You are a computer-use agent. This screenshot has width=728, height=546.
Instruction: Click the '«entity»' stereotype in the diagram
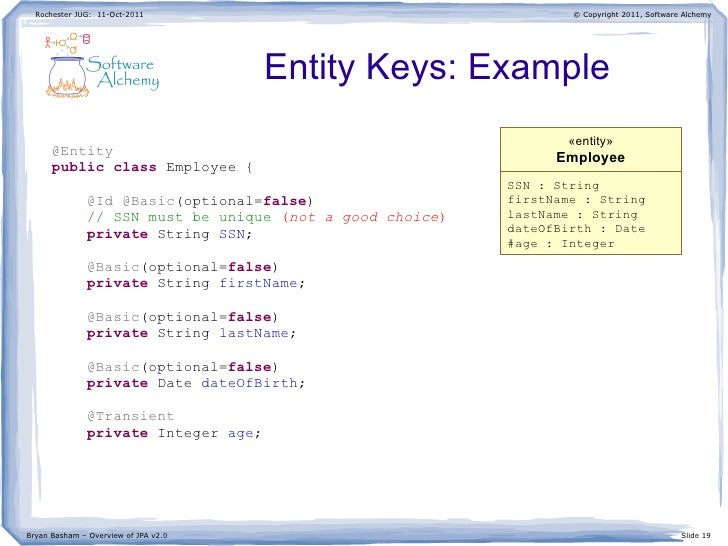pyautogui.click(x=590, y=141)
